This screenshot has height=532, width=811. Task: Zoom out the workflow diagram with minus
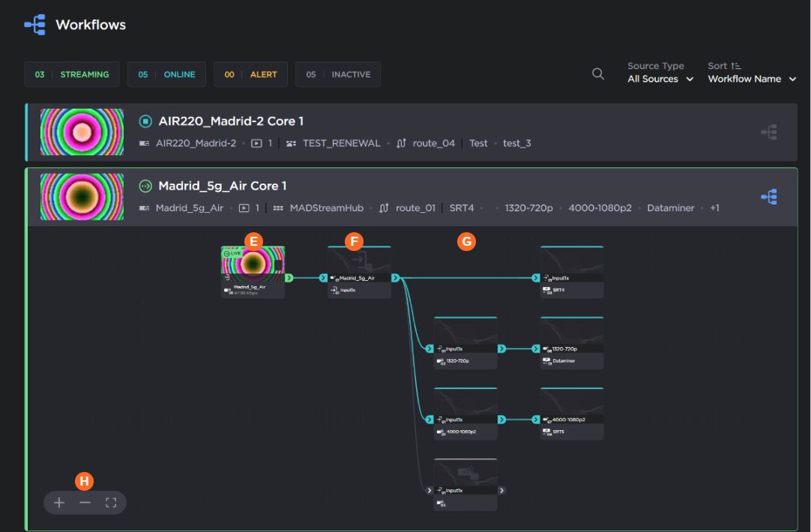[x=85, y=503]
